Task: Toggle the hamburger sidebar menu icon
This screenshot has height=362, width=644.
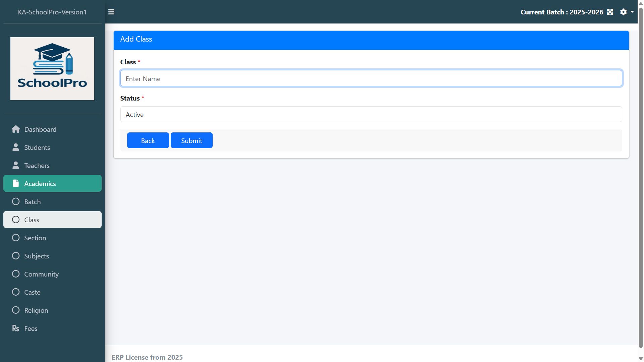Action: [x=111, y=12]
